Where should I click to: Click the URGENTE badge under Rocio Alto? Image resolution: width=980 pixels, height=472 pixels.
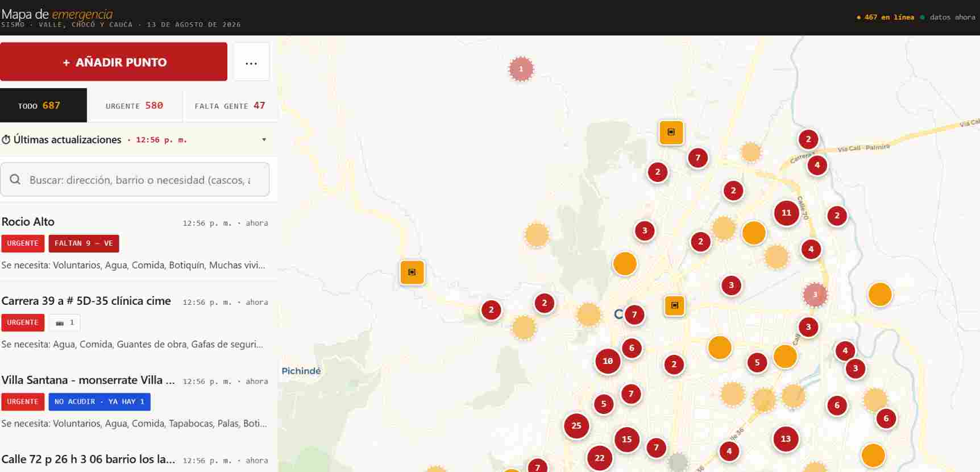pos(23,243)
